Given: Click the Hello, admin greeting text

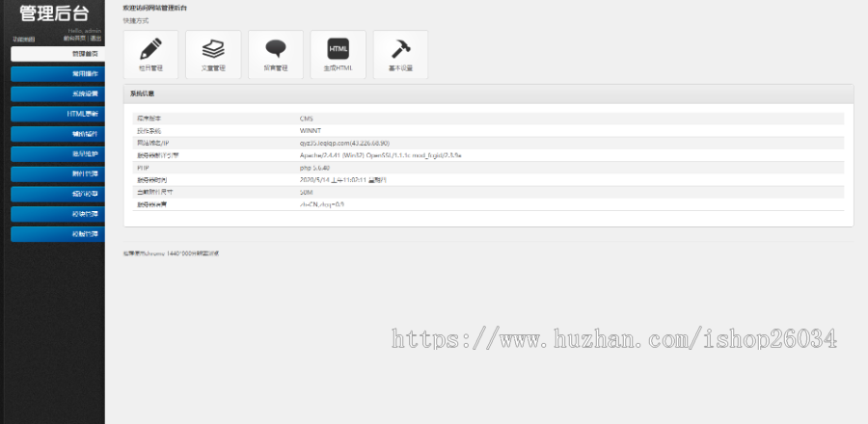Looking at the screenshot, I should pyautogui.click(x=85, y=31).
